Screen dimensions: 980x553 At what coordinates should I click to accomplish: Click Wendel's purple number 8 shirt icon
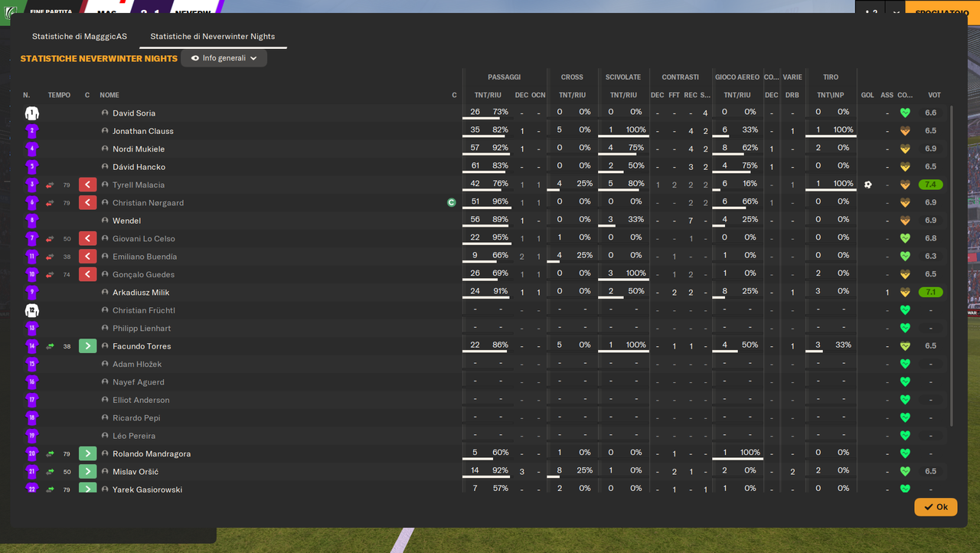click(x=31, y=221)
